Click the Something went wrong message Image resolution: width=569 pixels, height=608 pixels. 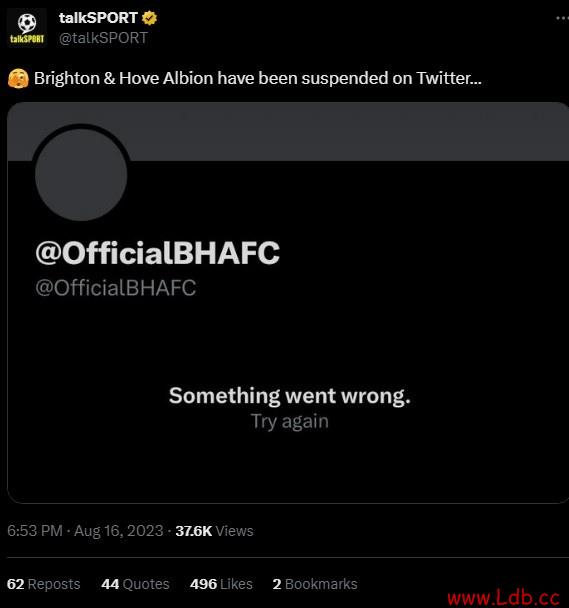(290, 396)
